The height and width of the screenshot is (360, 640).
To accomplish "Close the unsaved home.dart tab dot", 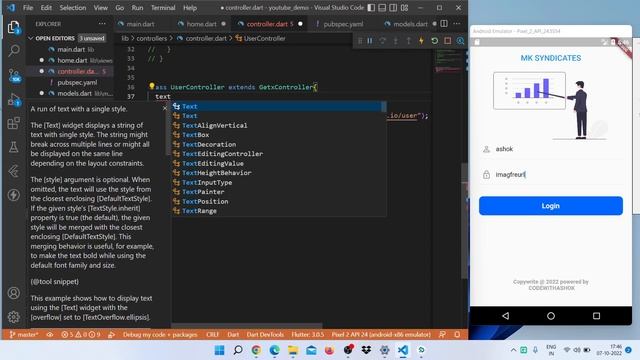I will coord(223,24).
